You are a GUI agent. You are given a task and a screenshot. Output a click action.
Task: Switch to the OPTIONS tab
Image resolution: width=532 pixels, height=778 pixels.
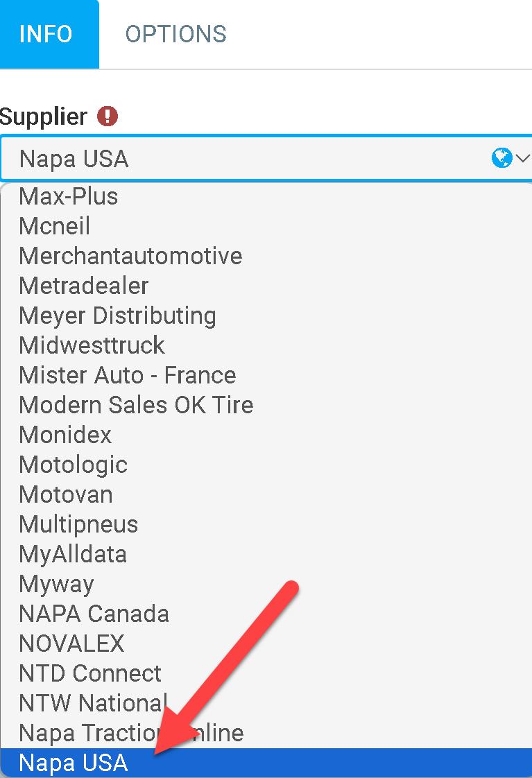[x=175, y=34]
